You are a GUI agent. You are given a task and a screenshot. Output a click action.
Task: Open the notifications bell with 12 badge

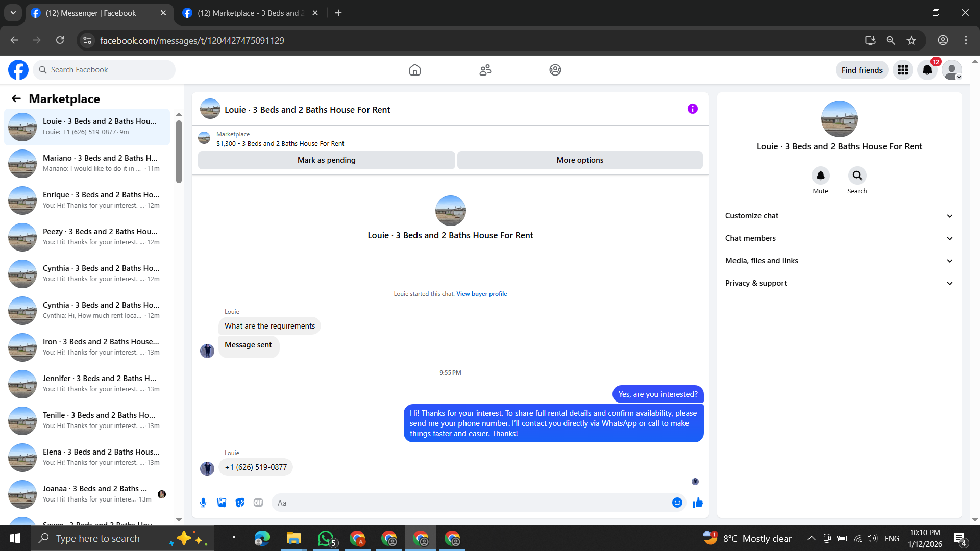click(x=927, y=70)
